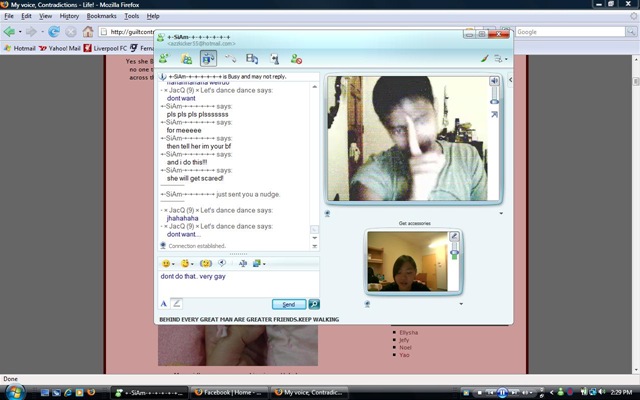The image size is (640, 400).
Task: Send the typed message
Action: click(289, 304)
